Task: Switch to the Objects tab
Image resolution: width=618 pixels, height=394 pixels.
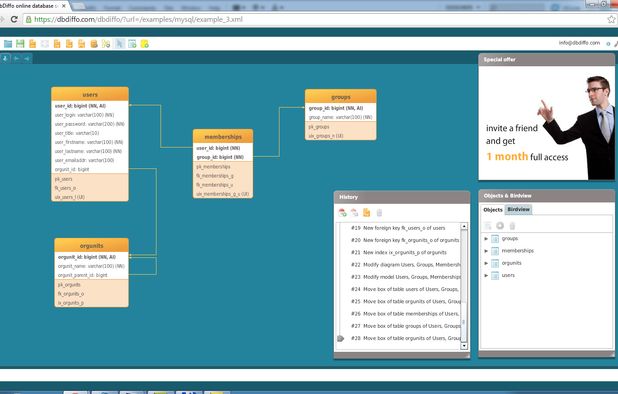Action: pyautogui.click(x=493, y=210)
